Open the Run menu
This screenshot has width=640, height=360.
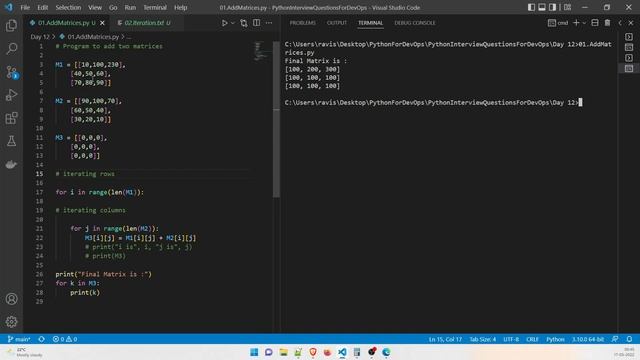coord(130,7)
